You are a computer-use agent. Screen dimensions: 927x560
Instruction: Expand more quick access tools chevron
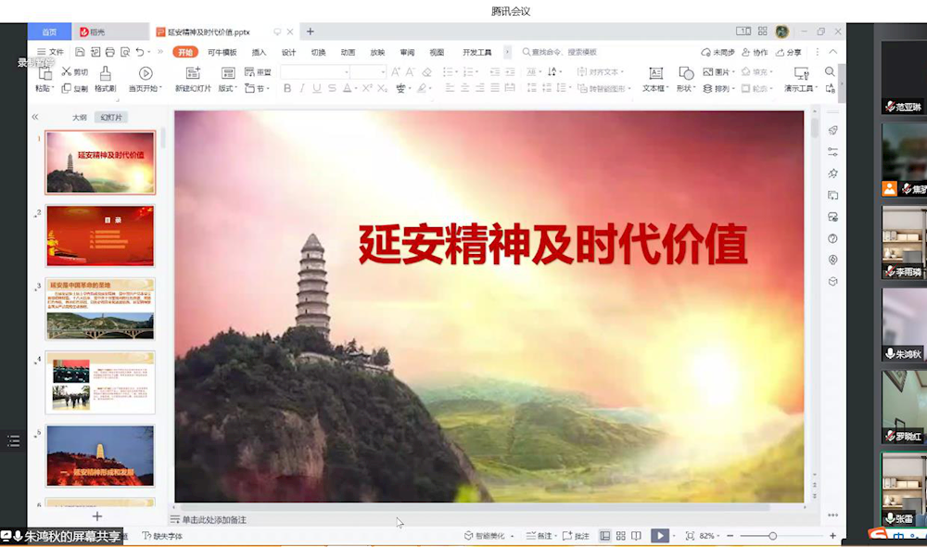[x=159, y=52]
